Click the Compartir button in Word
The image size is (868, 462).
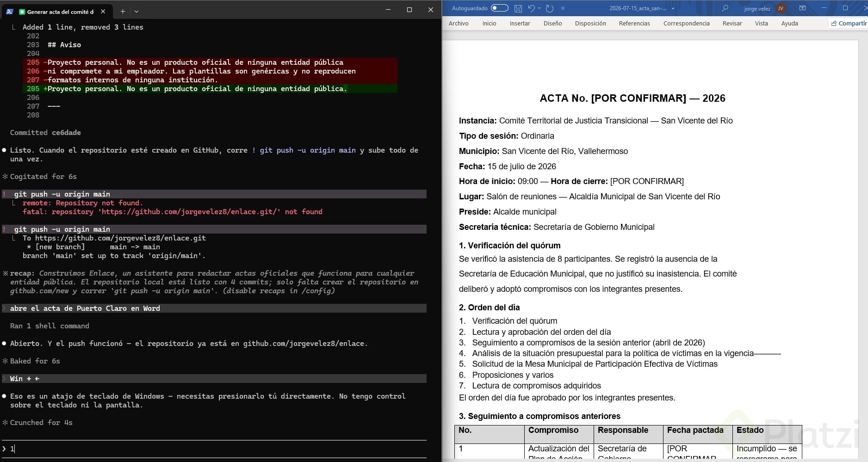[848, 23]
